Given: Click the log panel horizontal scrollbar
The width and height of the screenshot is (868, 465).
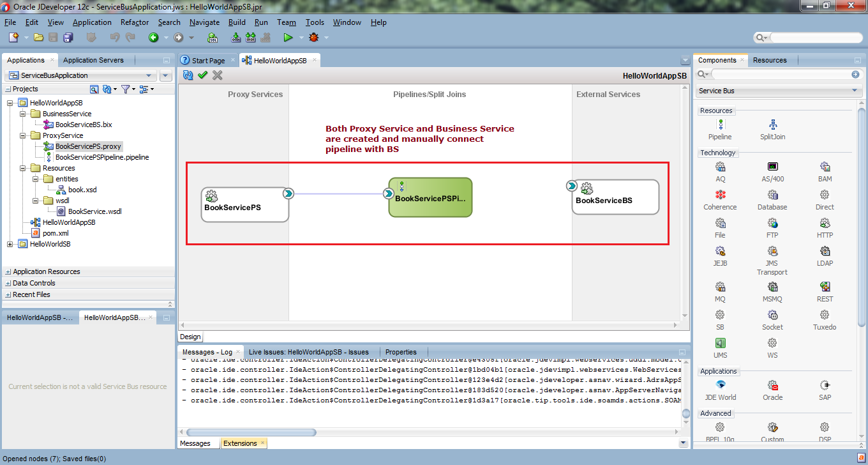Looking at the screenshot, I should click(x=251, y=432).
